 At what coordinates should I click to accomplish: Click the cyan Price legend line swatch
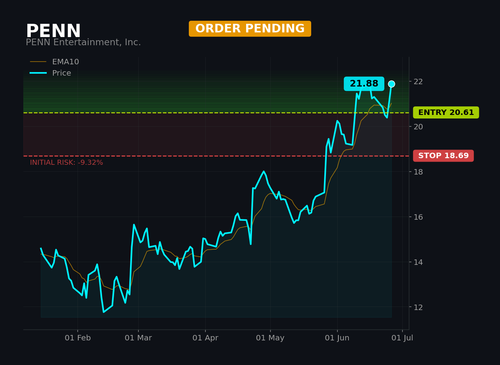click(x=38, y=73)
